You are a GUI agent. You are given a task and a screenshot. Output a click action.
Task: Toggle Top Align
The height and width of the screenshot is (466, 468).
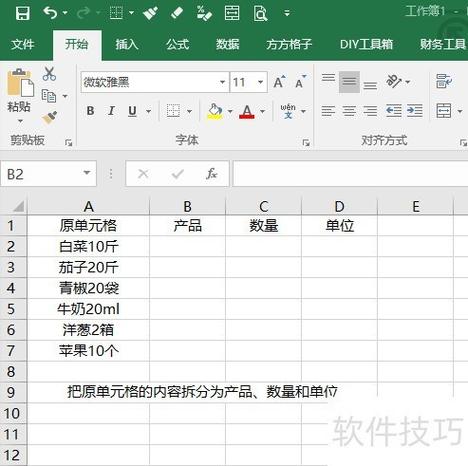pyautogui.click(x=328, y=79)
